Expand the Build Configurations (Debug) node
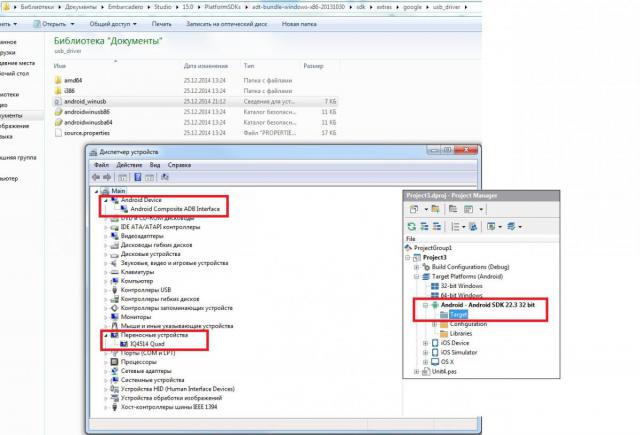 (x=416, y=267)
